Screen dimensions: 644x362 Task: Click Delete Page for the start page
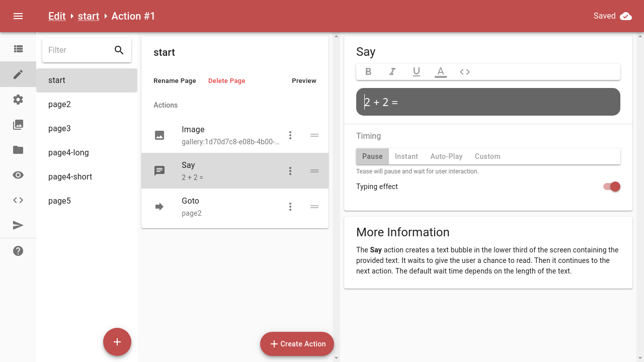coord(227,80)
